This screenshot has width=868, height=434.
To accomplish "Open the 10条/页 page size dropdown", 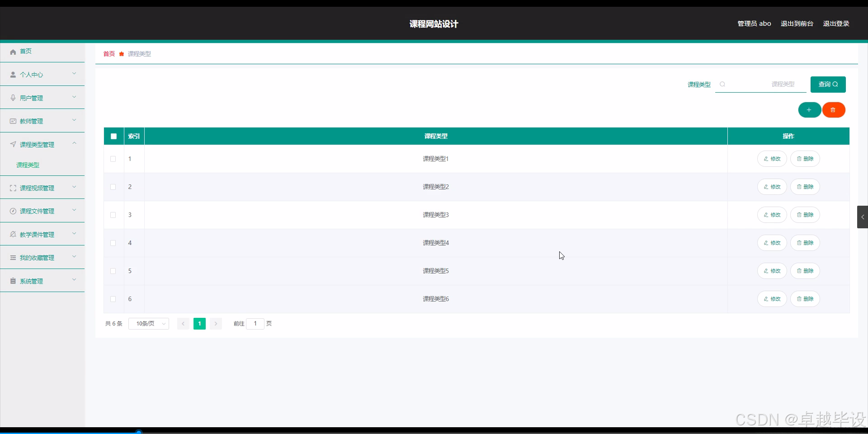I will (149, 324).
